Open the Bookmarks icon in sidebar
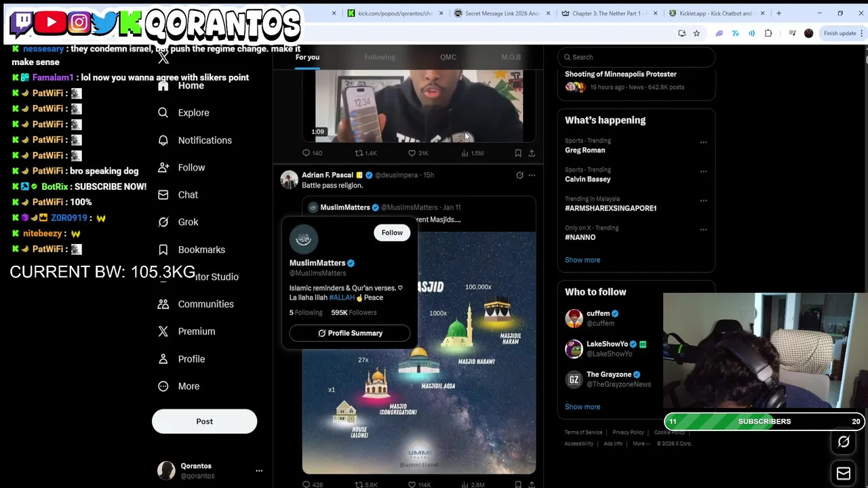The width and height of the screenshot is (868, 488). click(163, 249)
